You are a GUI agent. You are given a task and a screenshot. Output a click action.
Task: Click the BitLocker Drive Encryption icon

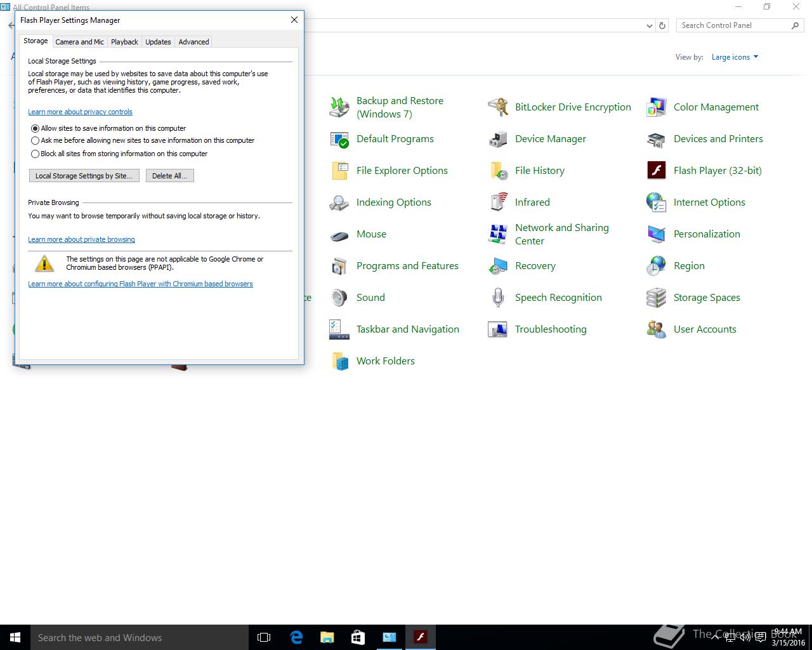tap(498, 107)
